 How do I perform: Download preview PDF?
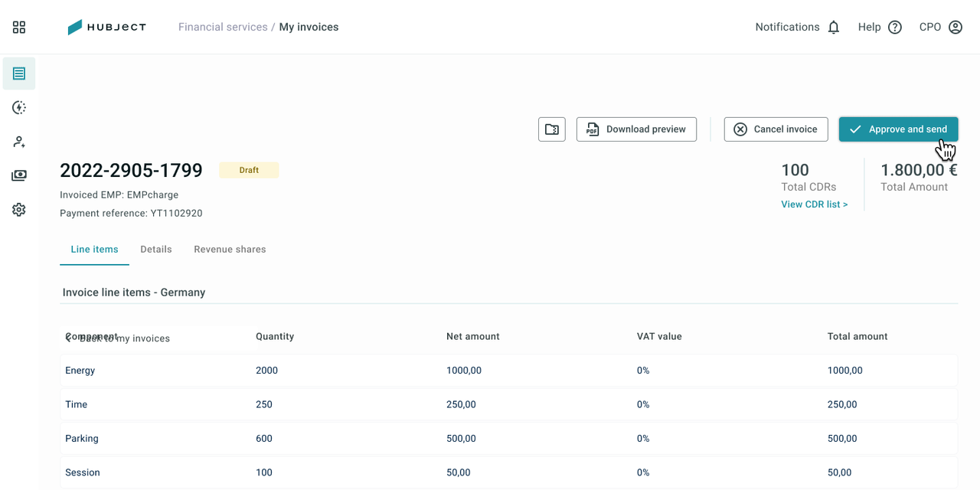[636, 129]
